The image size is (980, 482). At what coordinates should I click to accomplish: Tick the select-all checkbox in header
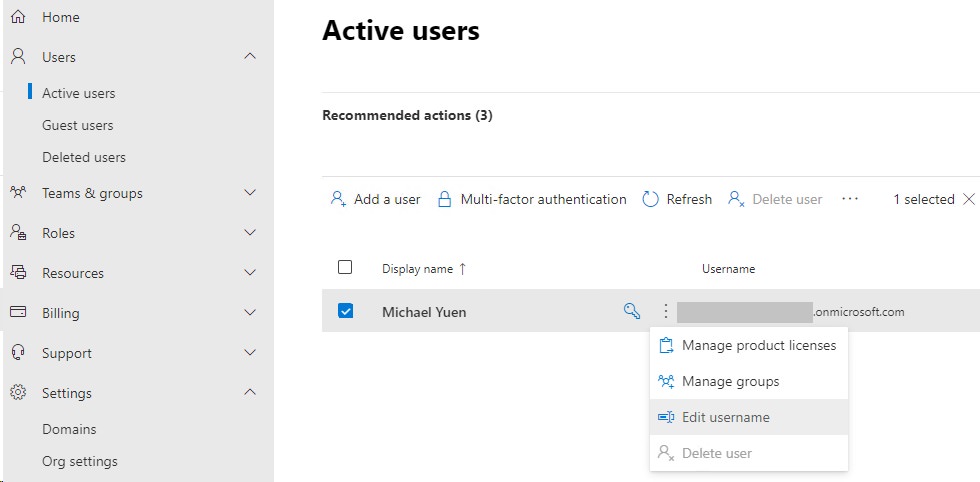(345, 267)
